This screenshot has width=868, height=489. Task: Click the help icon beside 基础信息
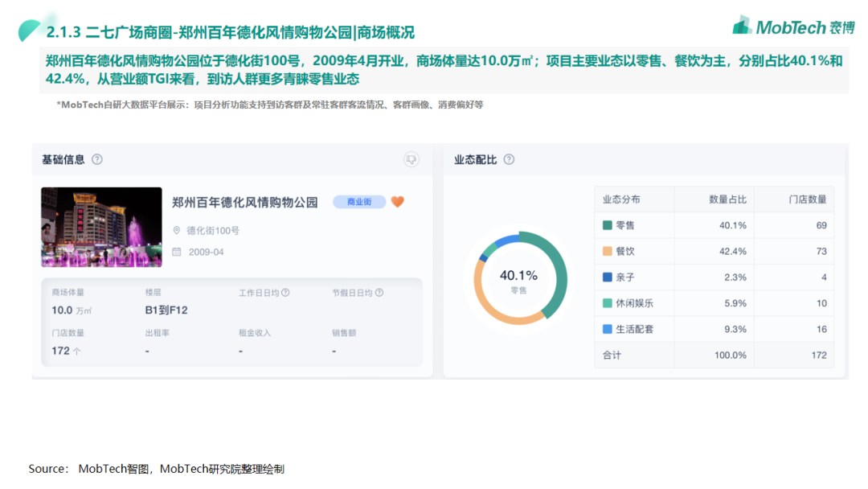97,159
